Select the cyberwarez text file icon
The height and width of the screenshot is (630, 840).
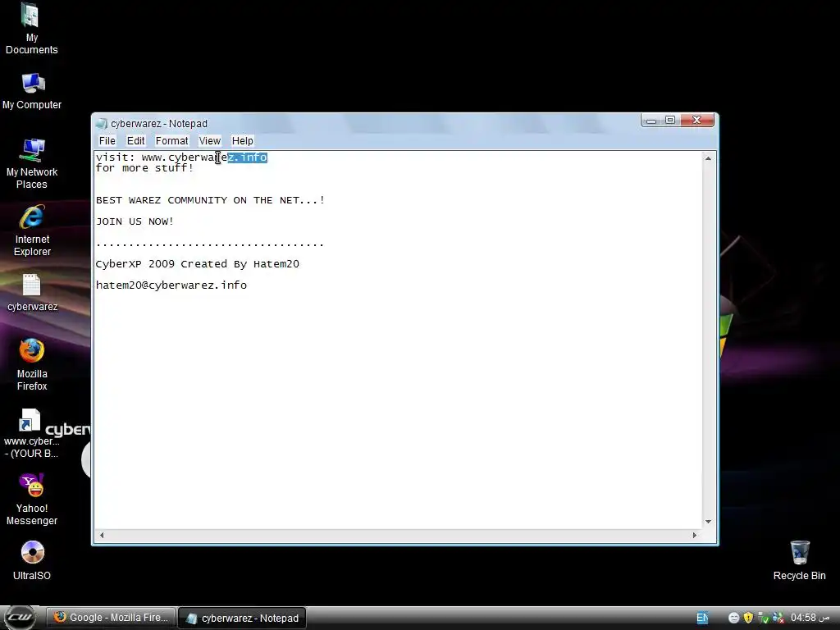coord(32,293)
